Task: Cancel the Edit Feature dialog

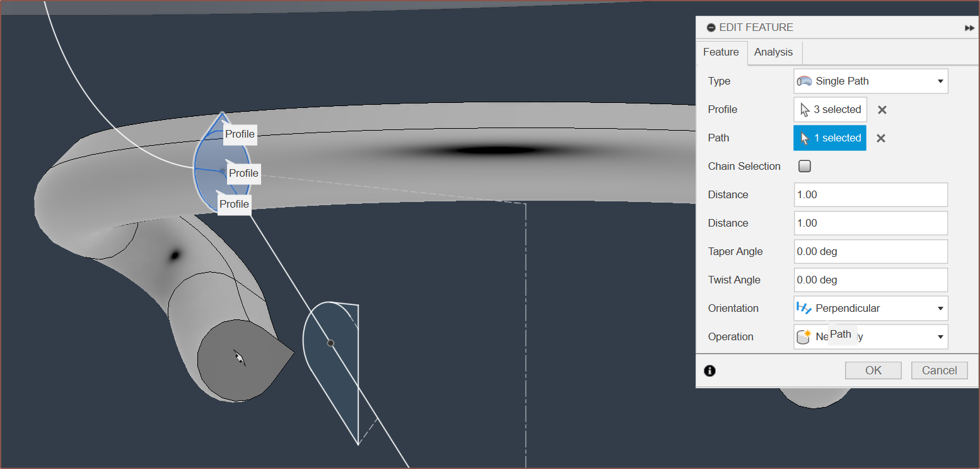Action: 939,371
